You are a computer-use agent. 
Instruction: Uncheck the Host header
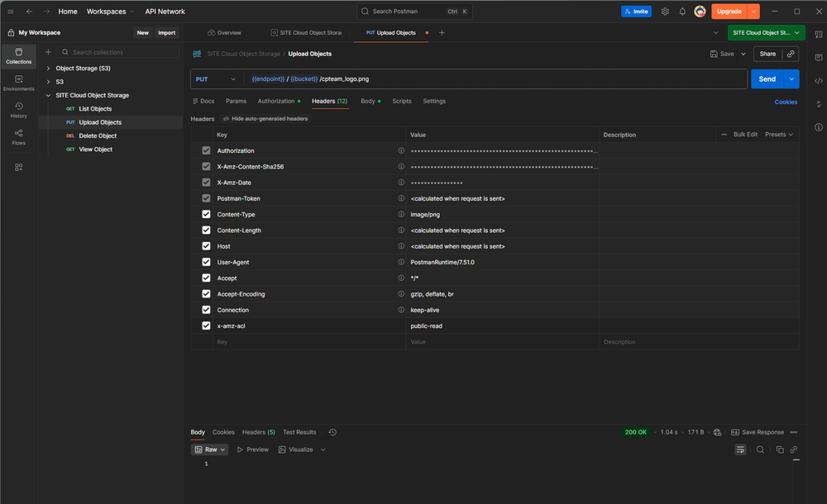point(206,245)
